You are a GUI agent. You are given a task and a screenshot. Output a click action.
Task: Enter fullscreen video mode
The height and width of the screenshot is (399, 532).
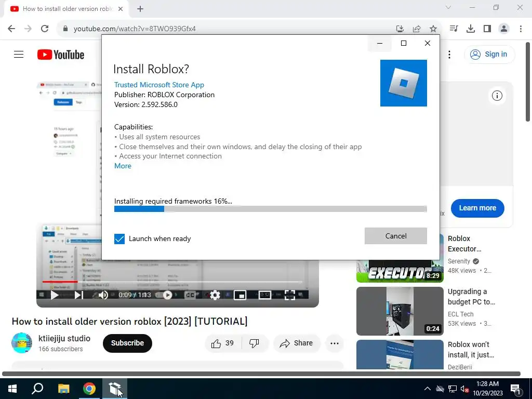point(290,295)
